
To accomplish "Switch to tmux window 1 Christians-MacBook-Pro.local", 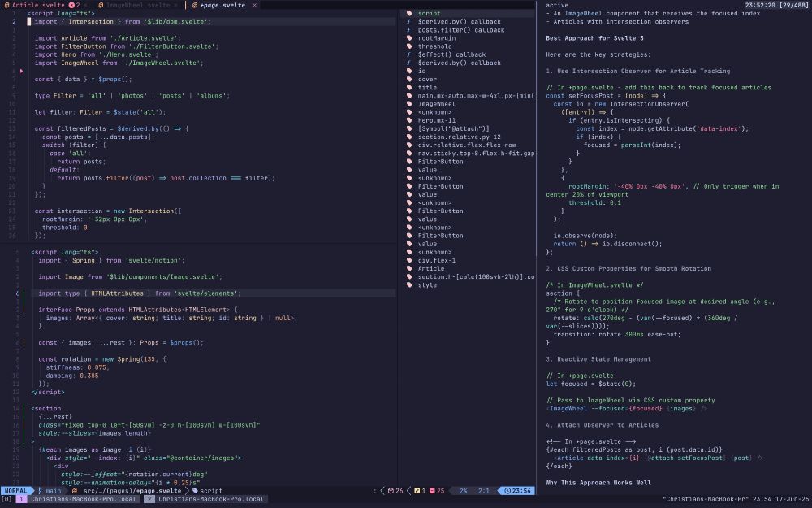I will pyautogui.click(x=78, y=499).
